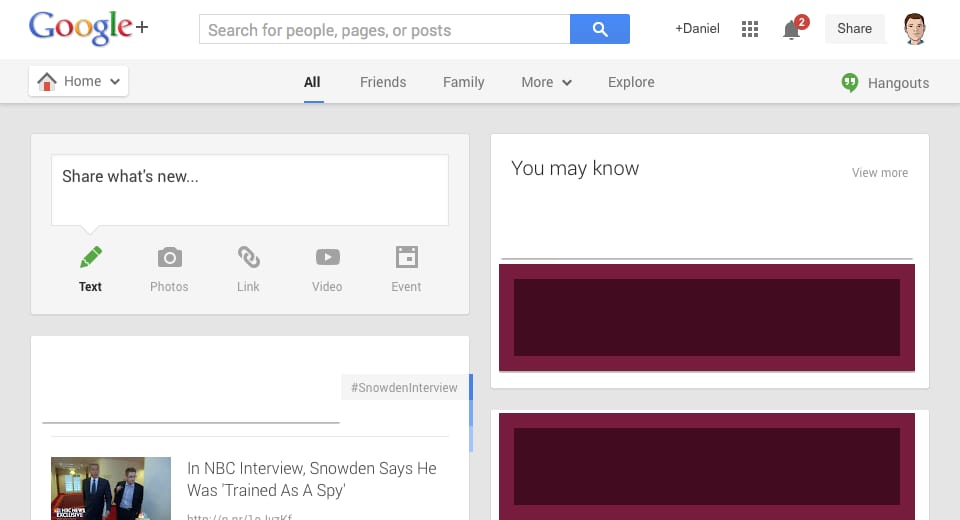The width and height of the screenshot is (960, 520).
Task: Click the Google+ logo
Action: [89, 28]
